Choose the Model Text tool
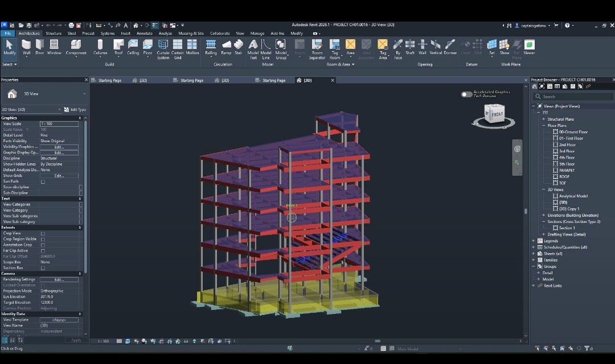Image resolution: width=615 pixels, height=364 pixels. 253,49
